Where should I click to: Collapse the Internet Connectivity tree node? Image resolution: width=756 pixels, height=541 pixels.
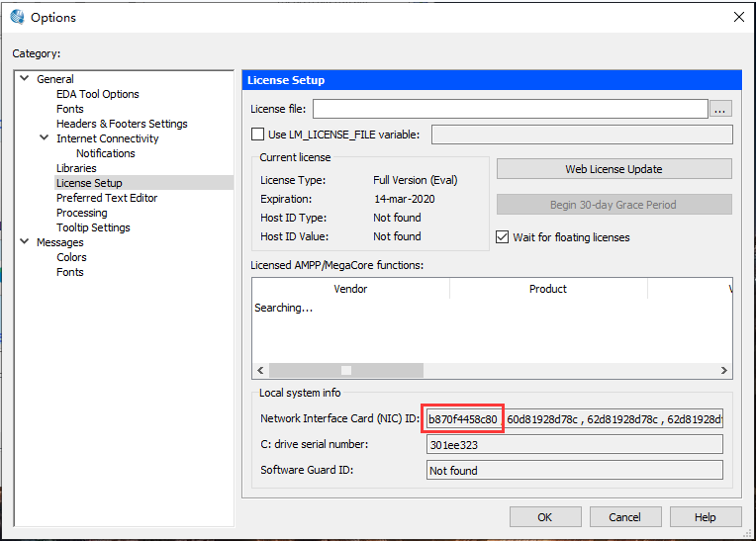[45, 138]
